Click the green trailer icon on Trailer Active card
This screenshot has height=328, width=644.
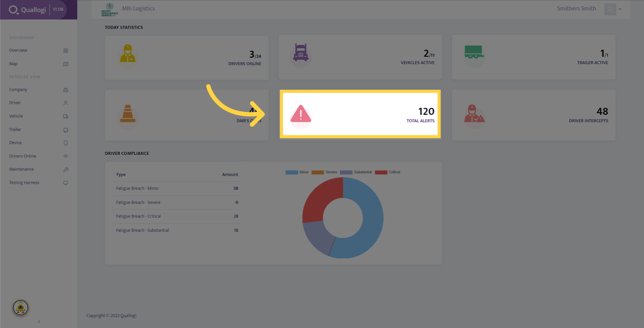point(474,52)
